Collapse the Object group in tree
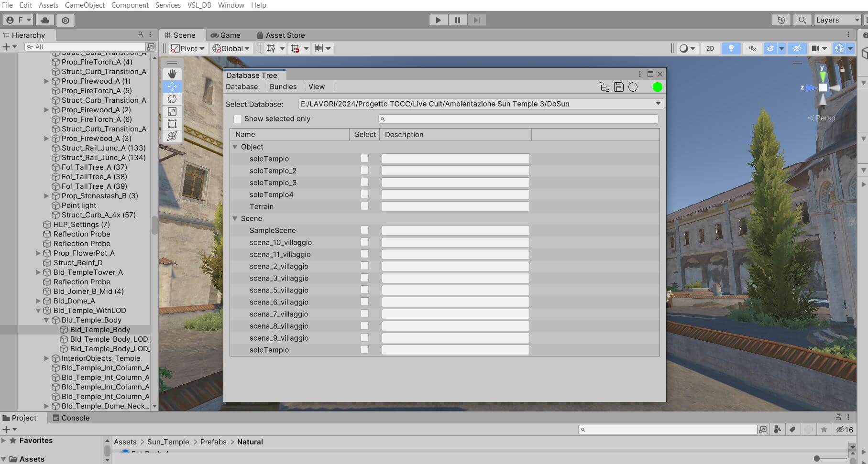The image size is (868, 464). coord(235,147)
